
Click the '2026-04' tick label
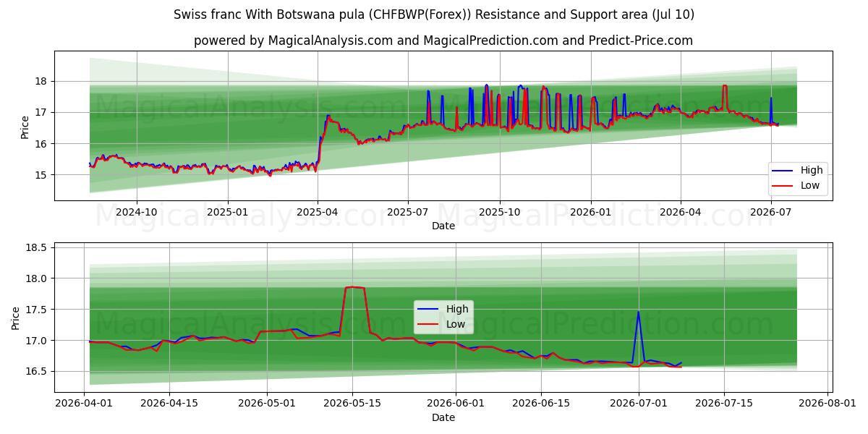click(681, 212)
